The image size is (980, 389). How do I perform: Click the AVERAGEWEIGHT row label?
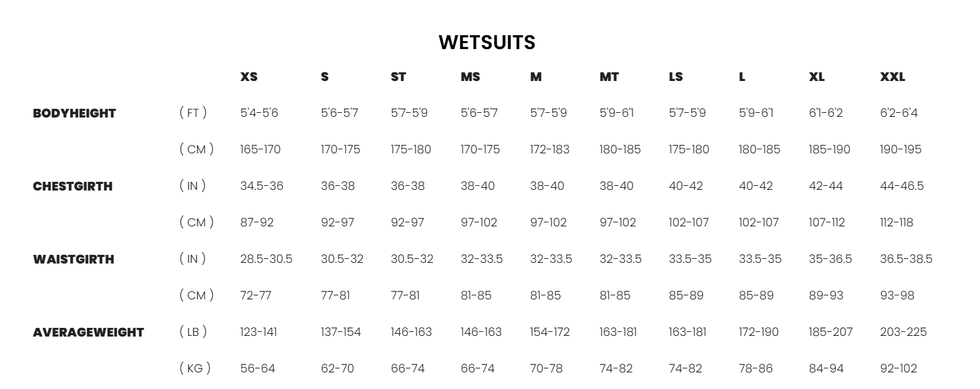coord(88,333)
